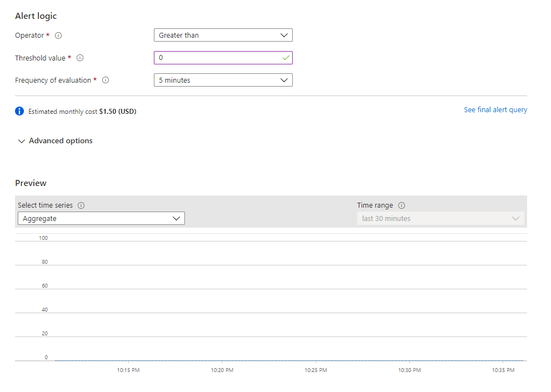Open the '5 minutes' frequency dropdown
The height and width of the screenshot is (392, 551).
(223, 80)
